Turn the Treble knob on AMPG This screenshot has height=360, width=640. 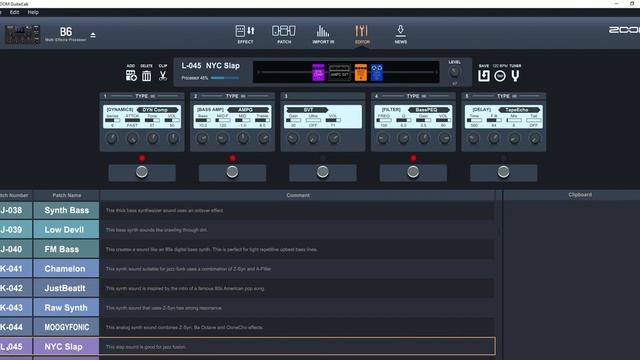tap(263, 138)
